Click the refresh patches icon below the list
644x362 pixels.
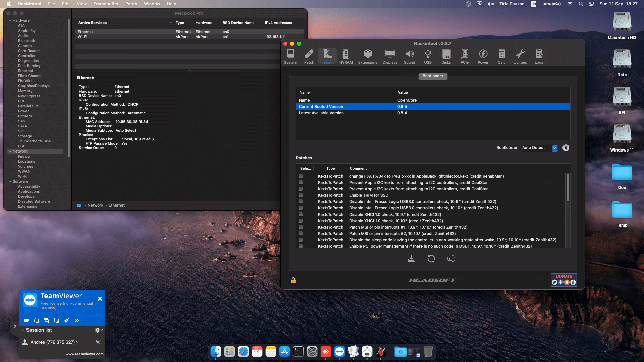tap(431, 259)
